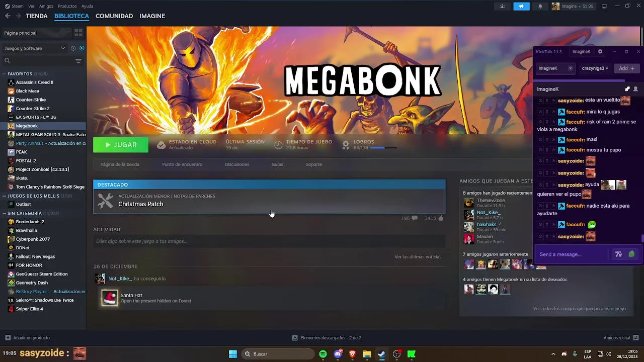Open the Discusiones link
The width and height of the screenshot is (644, 362).
click(x=237, y=164)
